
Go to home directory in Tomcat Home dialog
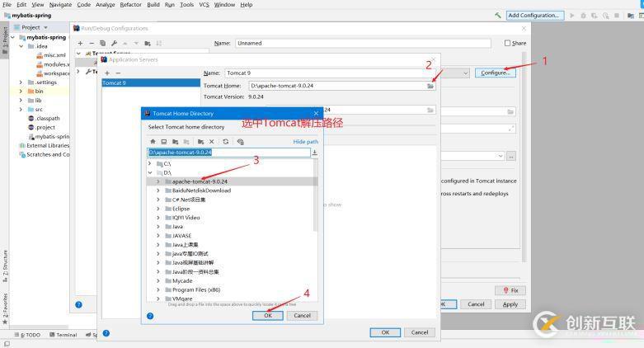coord(153,141)
